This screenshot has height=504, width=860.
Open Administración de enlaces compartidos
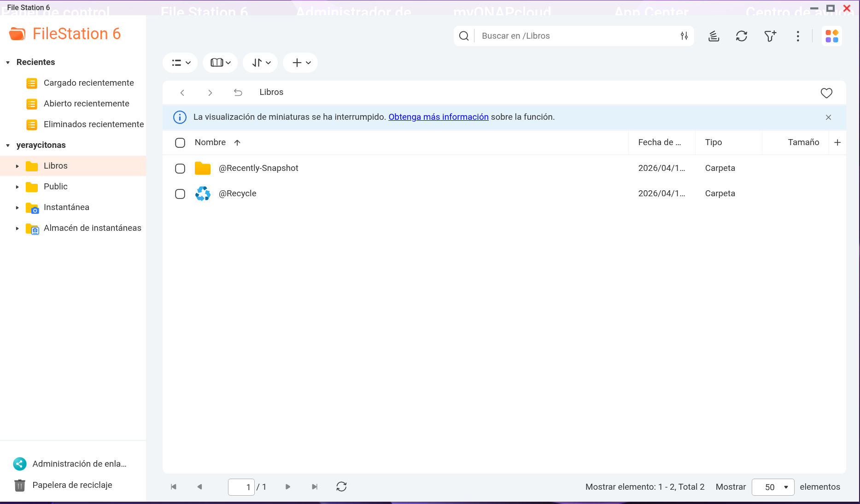tap(79, 464)
